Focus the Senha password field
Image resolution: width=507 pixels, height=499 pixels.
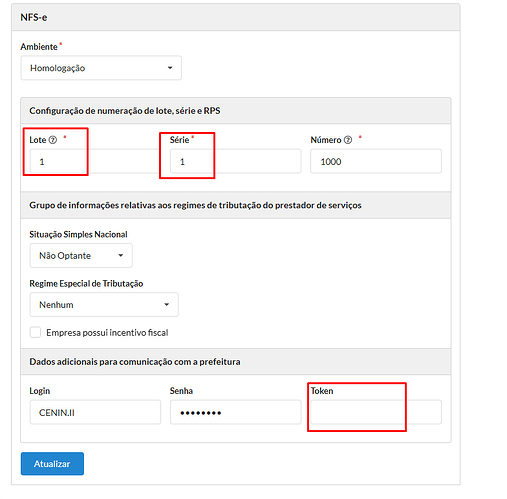pyautogui.click(x=236, y=413)
